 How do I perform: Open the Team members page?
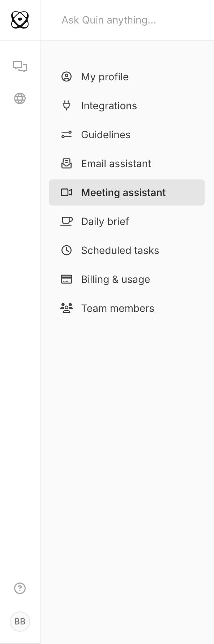click(117, 308)
